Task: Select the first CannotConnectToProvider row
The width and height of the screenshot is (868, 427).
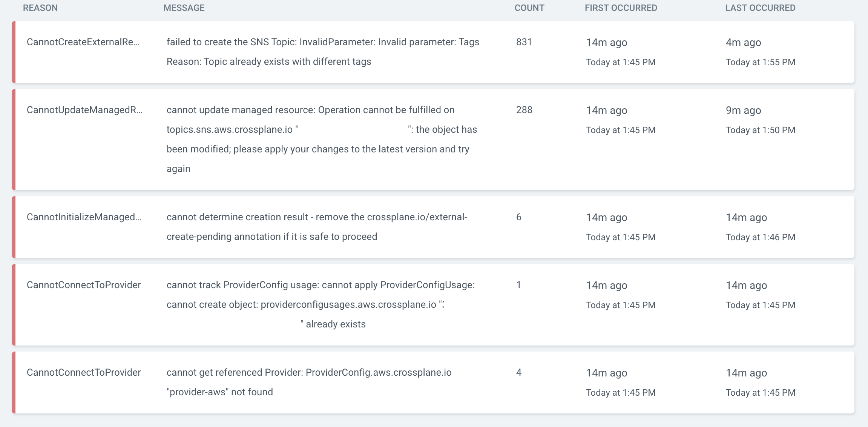Action: (84, 285)
